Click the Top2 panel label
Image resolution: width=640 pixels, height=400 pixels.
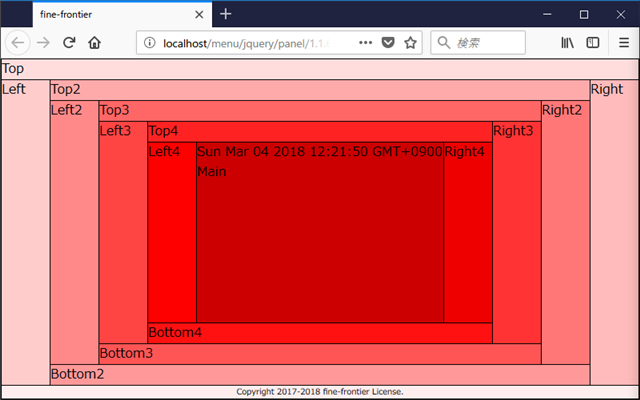(x=66, y=89)
